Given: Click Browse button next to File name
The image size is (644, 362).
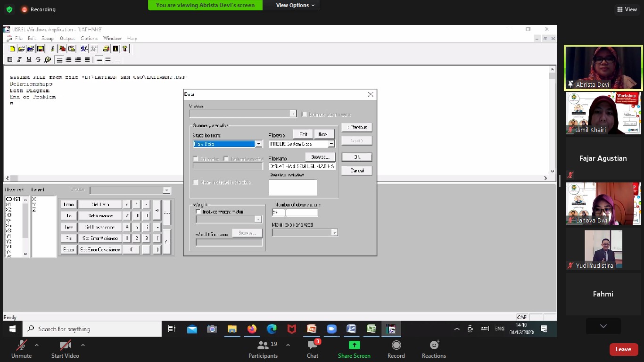Looking at the screenshot, I should [x=320, y=157].
